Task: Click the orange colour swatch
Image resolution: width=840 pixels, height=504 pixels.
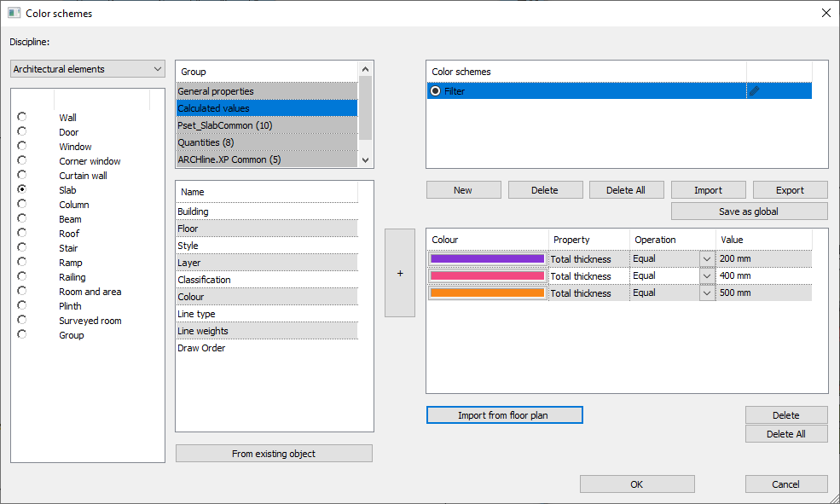Action: click(487, 293)
